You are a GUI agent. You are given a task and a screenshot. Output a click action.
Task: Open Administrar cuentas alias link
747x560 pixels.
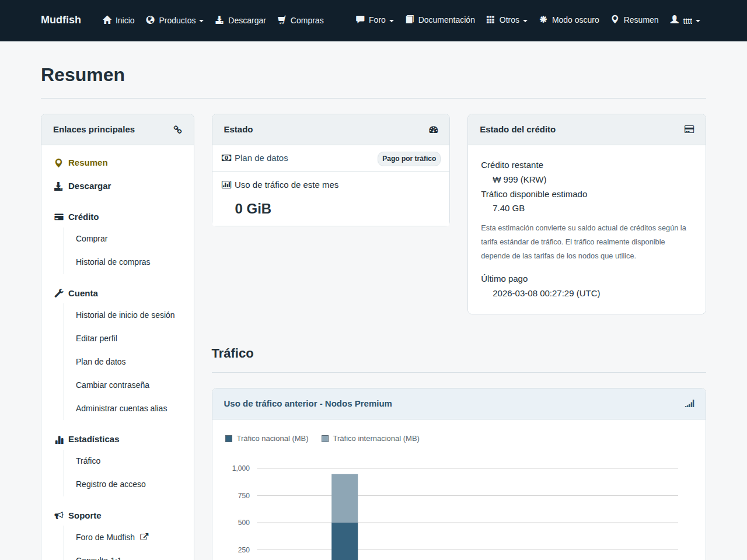point(121,408)
